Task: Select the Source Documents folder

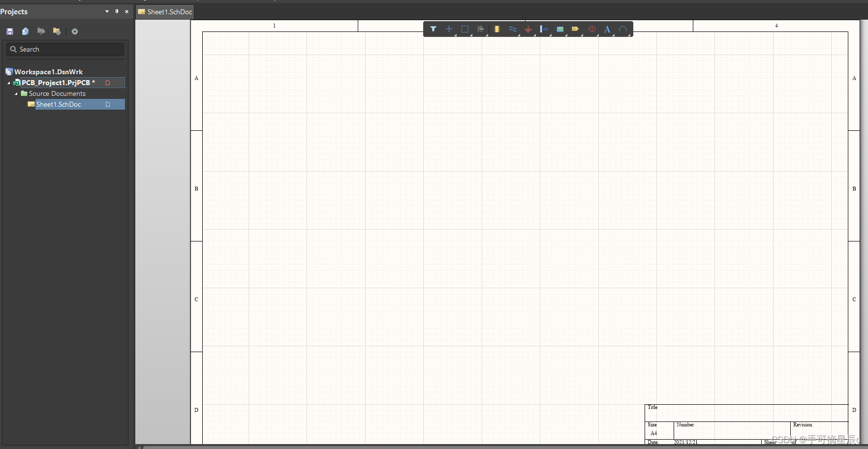Action: pyautogui.click(x=57, y=93)
